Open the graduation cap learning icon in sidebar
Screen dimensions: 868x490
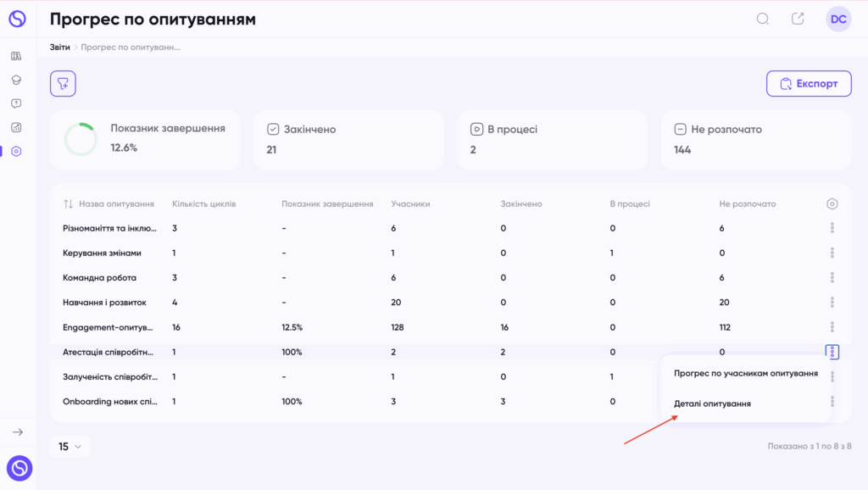click(16, 80)
